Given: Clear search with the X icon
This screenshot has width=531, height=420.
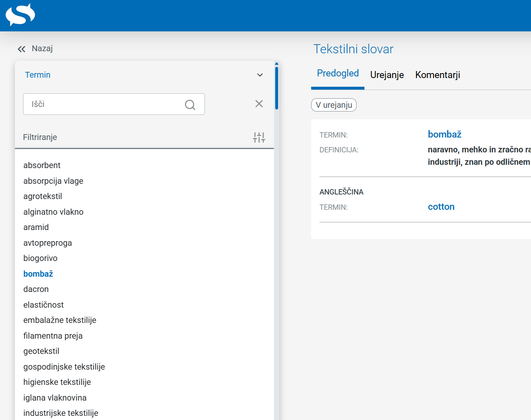Looking at the screenshot, I should point(259,104).
